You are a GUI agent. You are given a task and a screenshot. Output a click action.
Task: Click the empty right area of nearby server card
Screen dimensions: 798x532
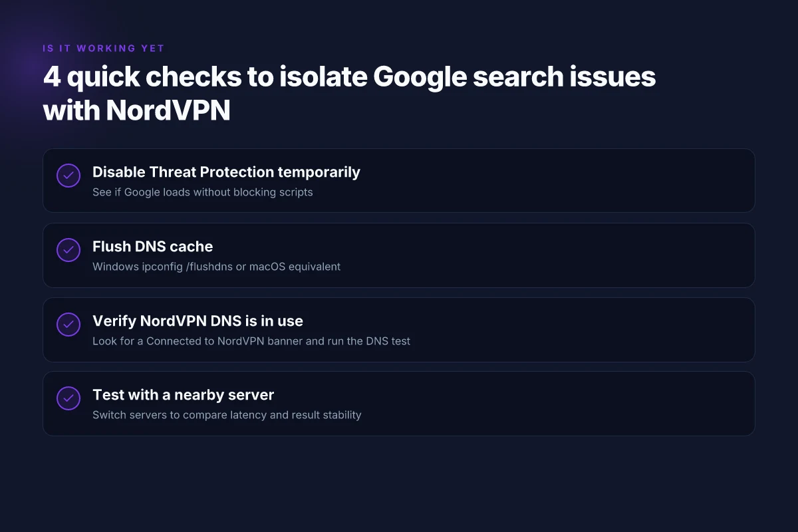click(x=565, y=404)
